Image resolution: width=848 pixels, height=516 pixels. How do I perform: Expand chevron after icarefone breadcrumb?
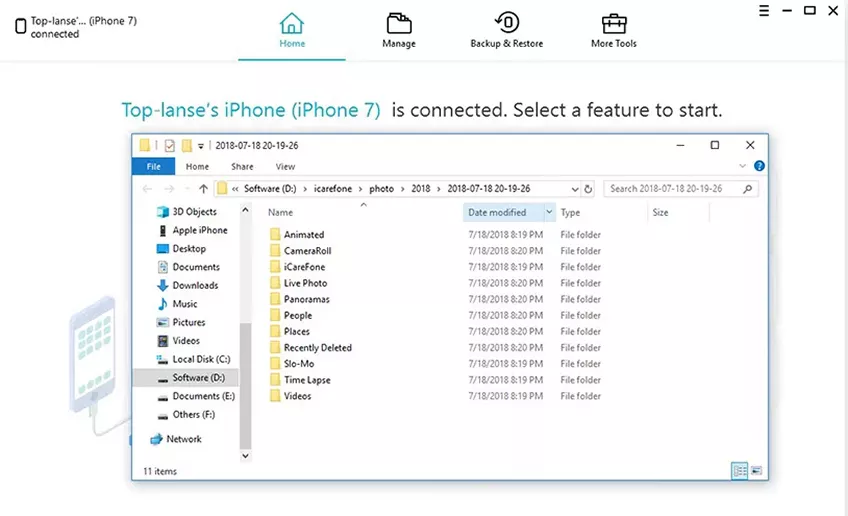pyautogui.click(x=361, y=189)
